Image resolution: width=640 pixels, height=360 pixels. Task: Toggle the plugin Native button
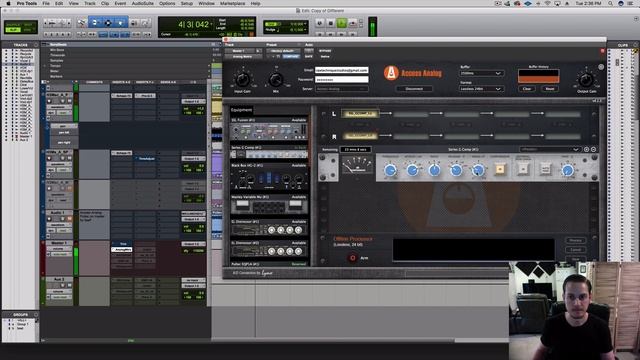pos(325,56)
